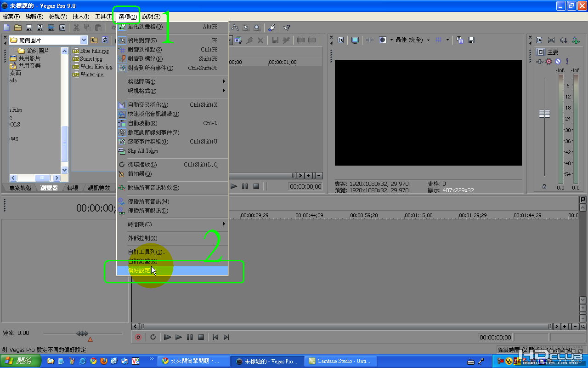
Task: Click the Save project floppy icon
Action: pos(29,28)
